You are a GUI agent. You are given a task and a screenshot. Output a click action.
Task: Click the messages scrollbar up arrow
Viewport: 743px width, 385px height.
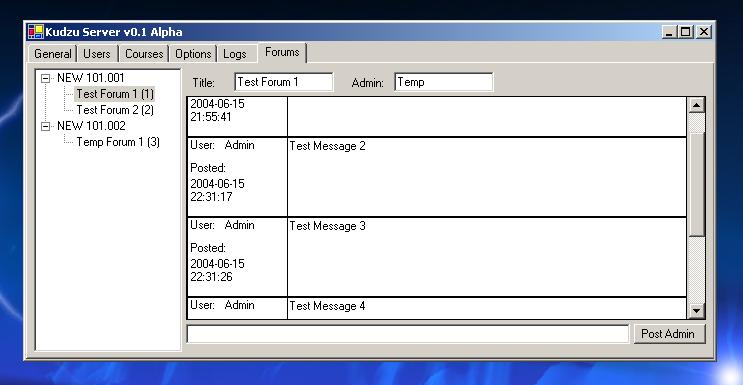pos(696,105)
